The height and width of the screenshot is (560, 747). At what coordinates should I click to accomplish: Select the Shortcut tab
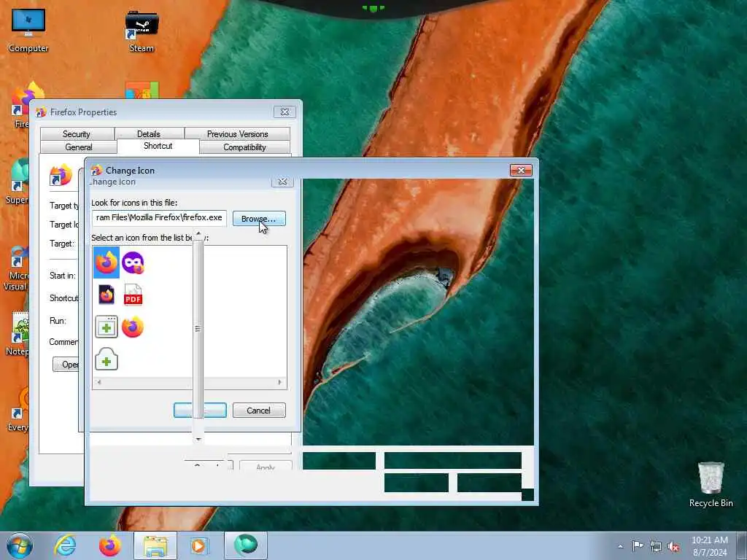point(158,146)
